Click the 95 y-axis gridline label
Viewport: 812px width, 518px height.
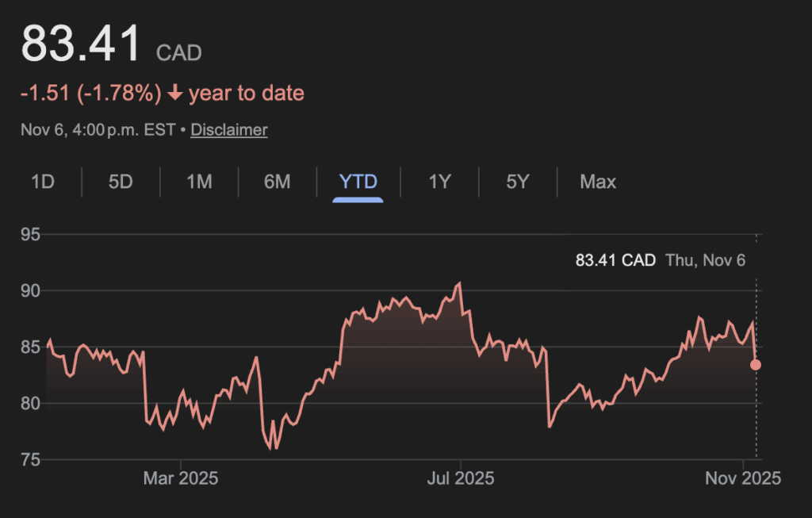pyautogui.click(x=31, y=235)
